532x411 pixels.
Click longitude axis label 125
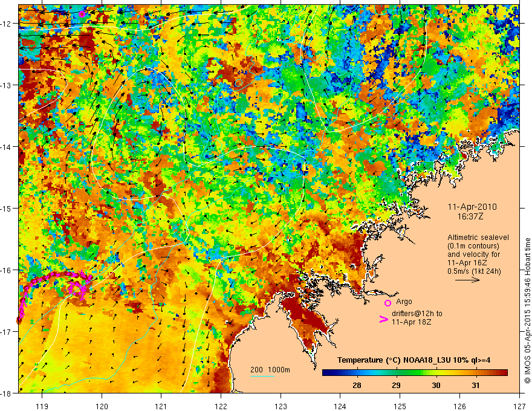(400, 406)
